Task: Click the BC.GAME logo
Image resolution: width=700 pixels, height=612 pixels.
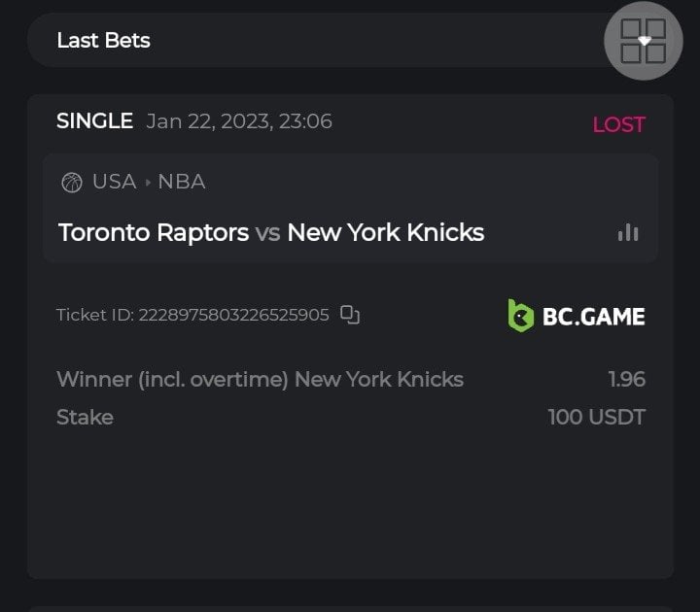Action: [576, 315]
